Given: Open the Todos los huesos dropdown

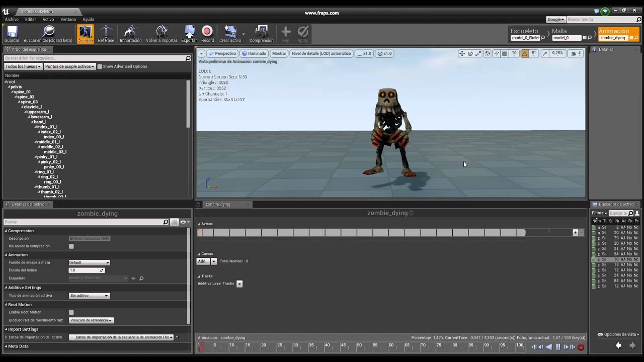Looking at the screenshot, I should [x=23, y=66].
